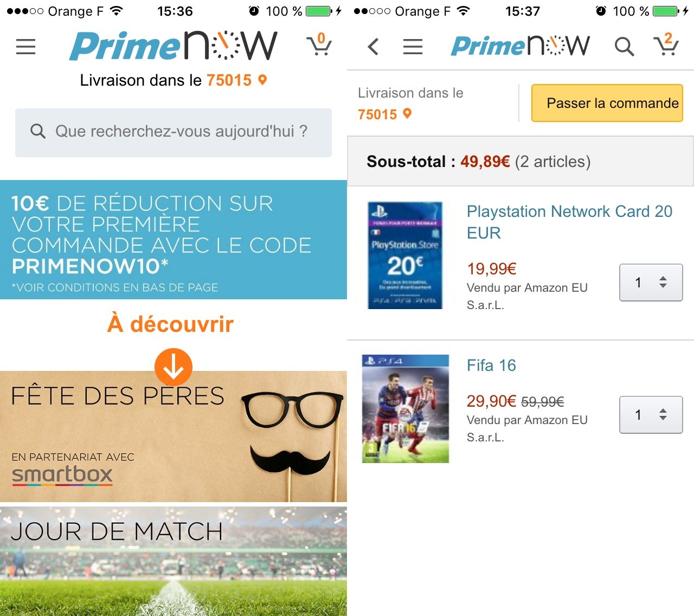This screenshot has height=616, width=694.
Task: Open the Fifa 16 product link
Action: point(491,365)
